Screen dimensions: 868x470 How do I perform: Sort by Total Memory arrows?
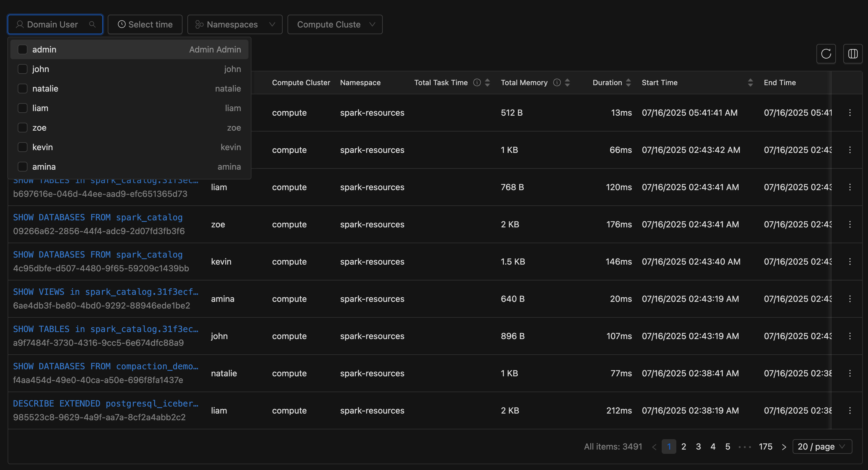567,82
